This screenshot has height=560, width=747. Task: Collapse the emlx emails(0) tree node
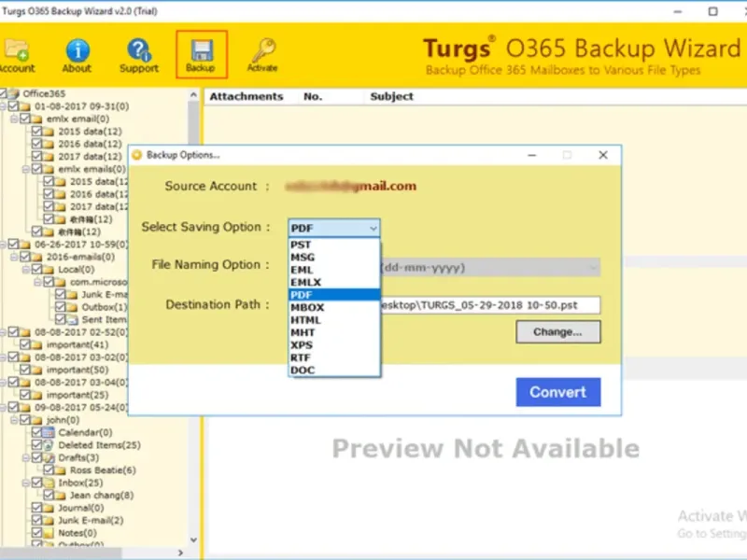point(26,169)
